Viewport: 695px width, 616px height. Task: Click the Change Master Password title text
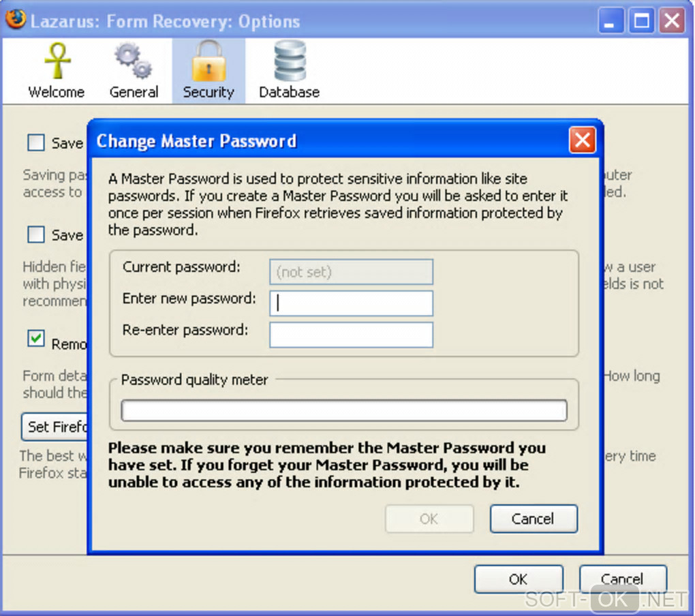tap(196, 141)
